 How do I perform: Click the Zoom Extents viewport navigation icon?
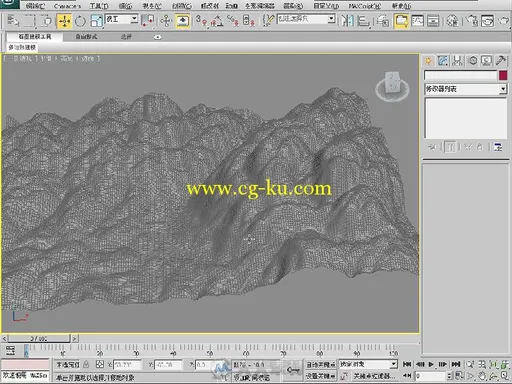(x=493, y=365)
